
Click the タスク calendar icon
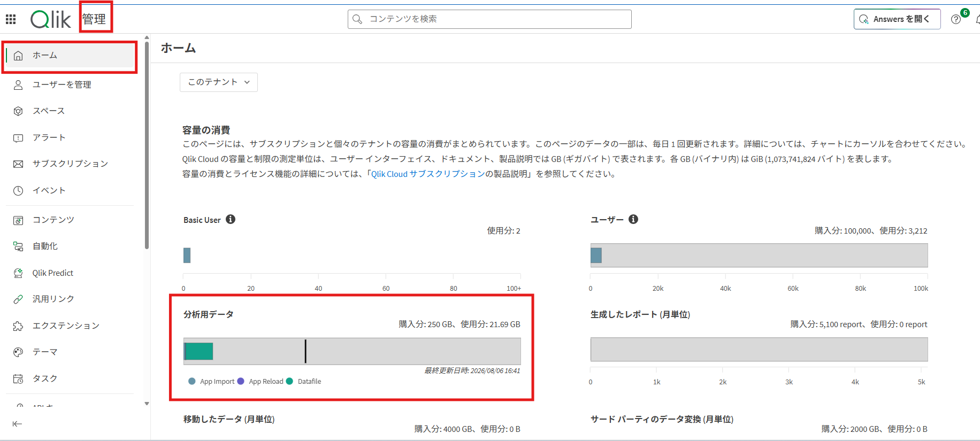[x=18, y=379]
